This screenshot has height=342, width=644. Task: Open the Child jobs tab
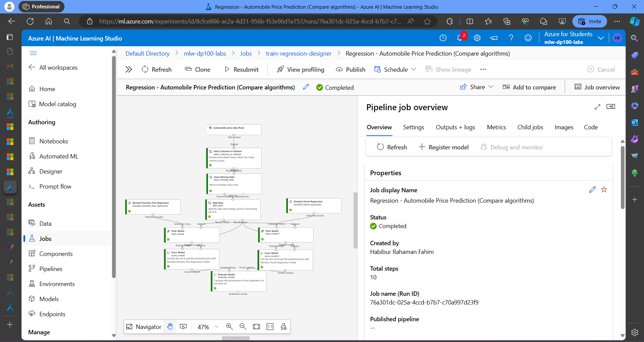530,127
